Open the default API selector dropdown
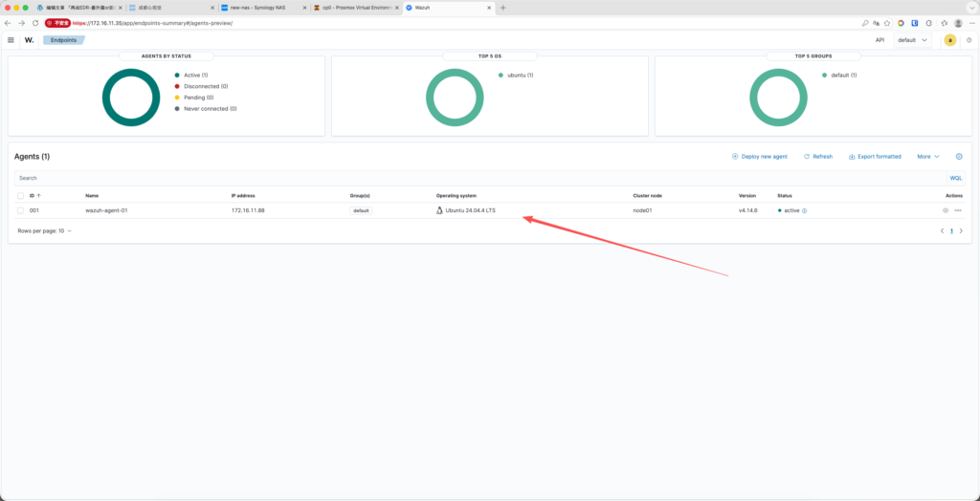 [x=912, y=40]
